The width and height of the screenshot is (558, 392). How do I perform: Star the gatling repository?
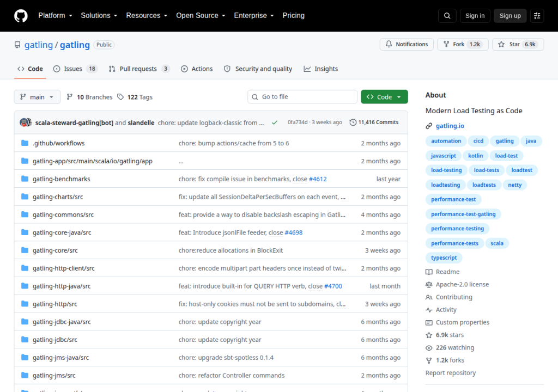pyautogui.click(x=518, y=44)
